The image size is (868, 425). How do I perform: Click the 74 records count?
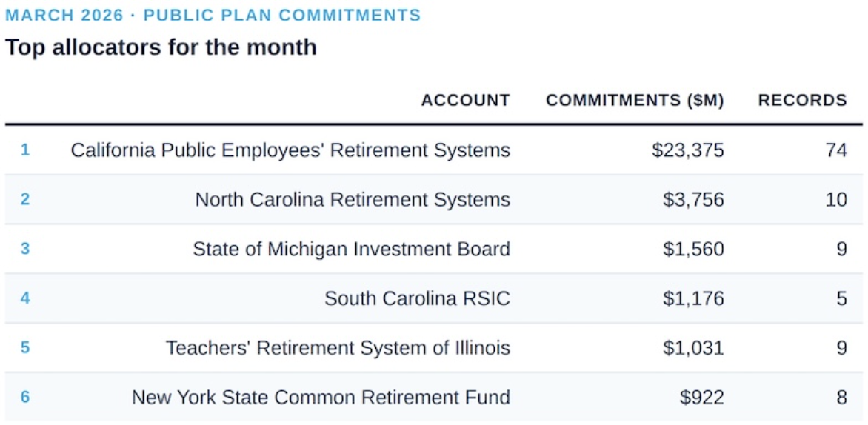tap(836, 150)
